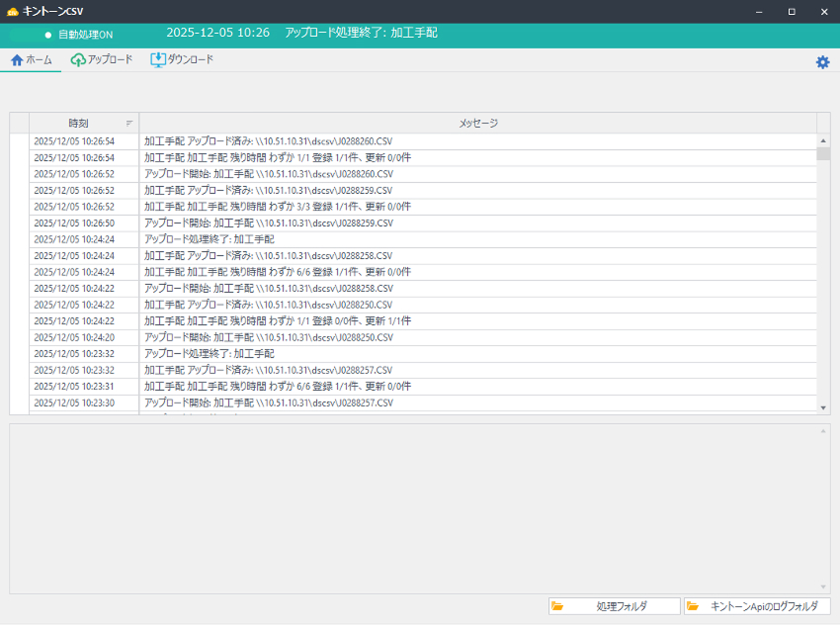Viewport: 840px width, 625px height.
Task: Click the folder icon on キントーンApi log button
Action: [x=693, y=606]
